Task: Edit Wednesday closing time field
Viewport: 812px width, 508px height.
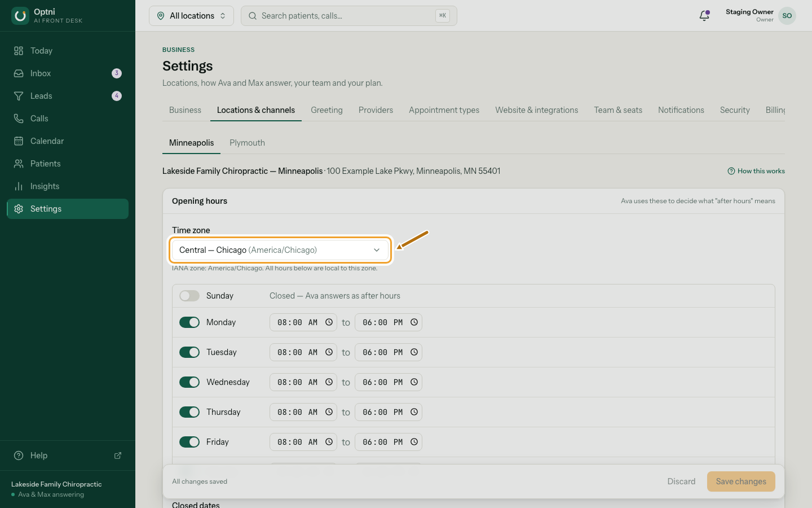Action: [389, 382]
